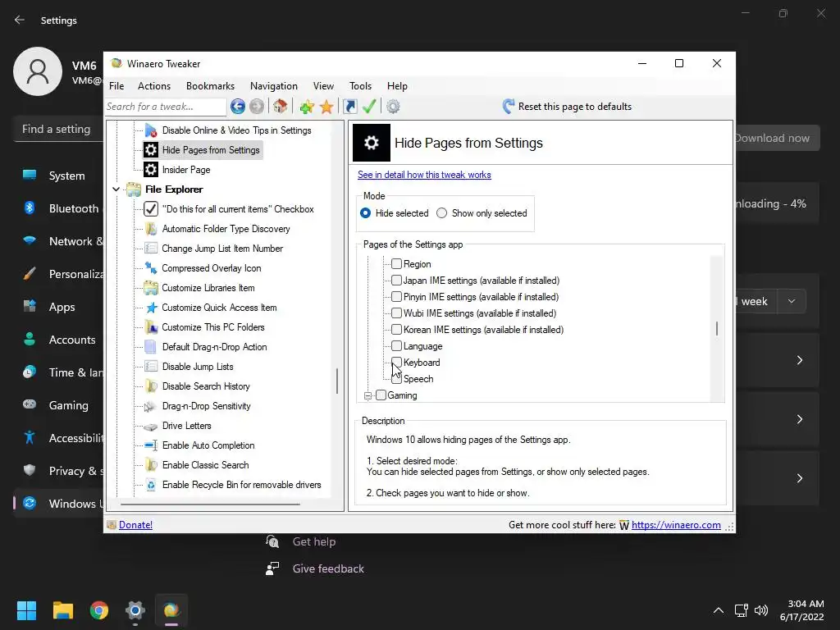Image resolution: width=840 pixels, height=630 pixels.
Task: Click the green checkmark toolbar icon
Action: (x=369, y=106)
